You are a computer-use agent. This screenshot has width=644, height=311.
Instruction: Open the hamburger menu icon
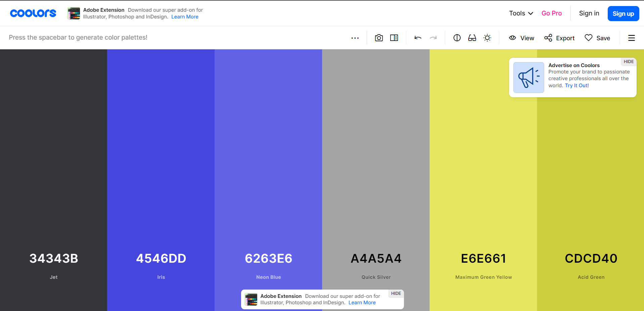click(631, 38)
